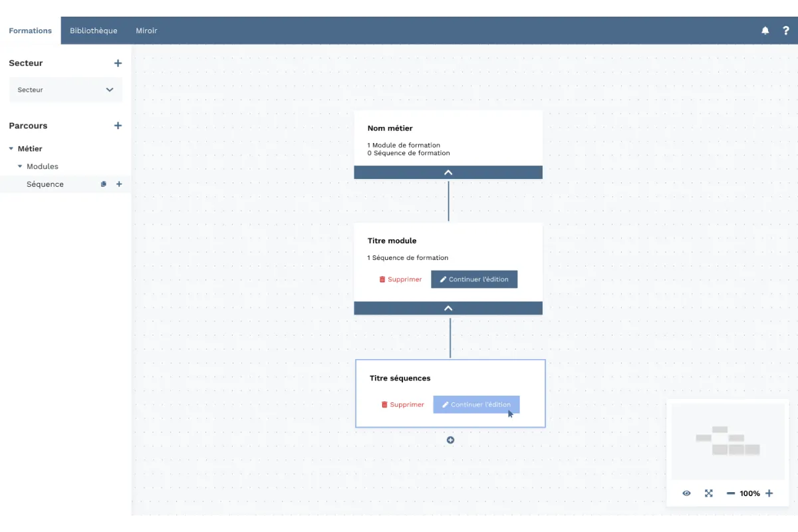Click Supprimer on Titre module
798x532 pixels.
[400, 279]
